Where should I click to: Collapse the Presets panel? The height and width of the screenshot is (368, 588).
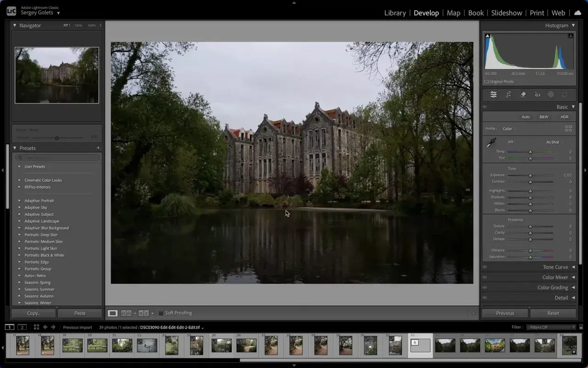(15, 148)
